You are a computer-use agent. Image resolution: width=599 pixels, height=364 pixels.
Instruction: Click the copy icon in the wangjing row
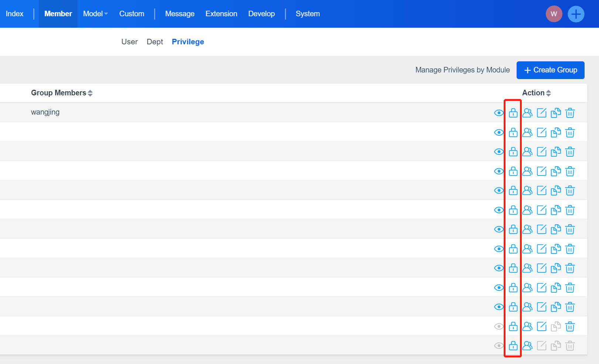pos(555,113)
